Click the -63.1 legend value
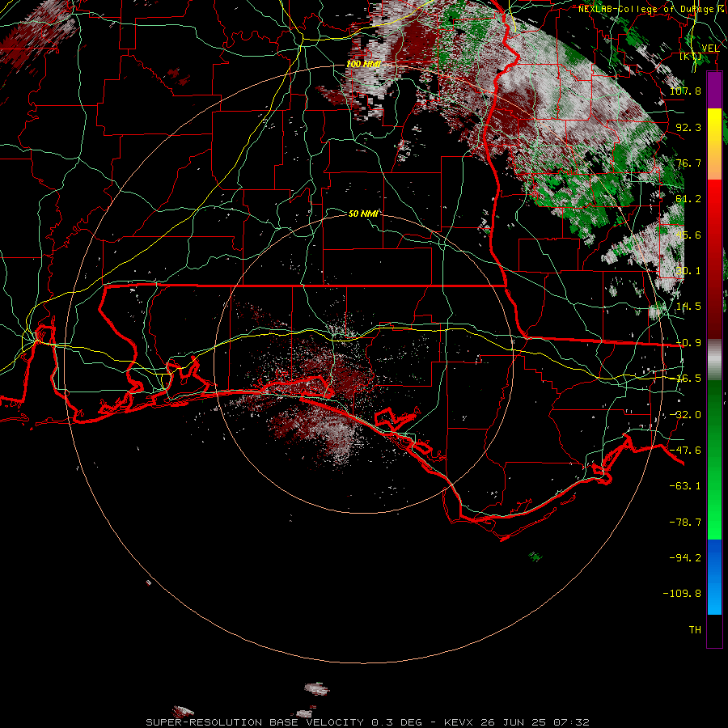 point(685,486)
